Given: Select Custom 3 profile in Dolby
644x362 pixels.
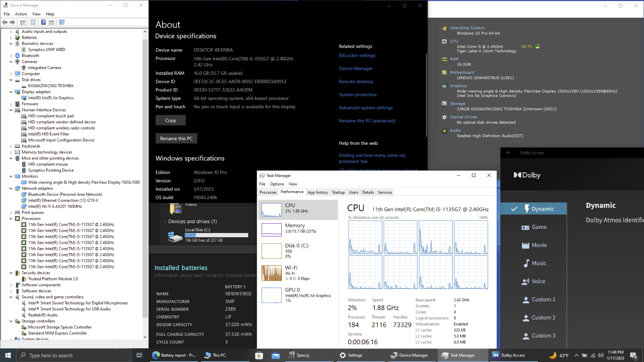Looking at the screenshot, I should pyautogui.click(x=534, y=335).
